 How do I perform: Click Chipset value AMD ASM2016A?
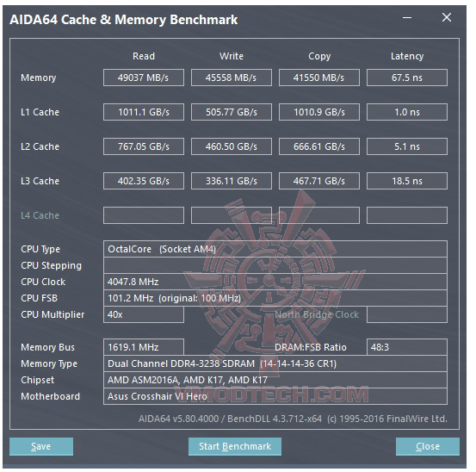point(275,380)
